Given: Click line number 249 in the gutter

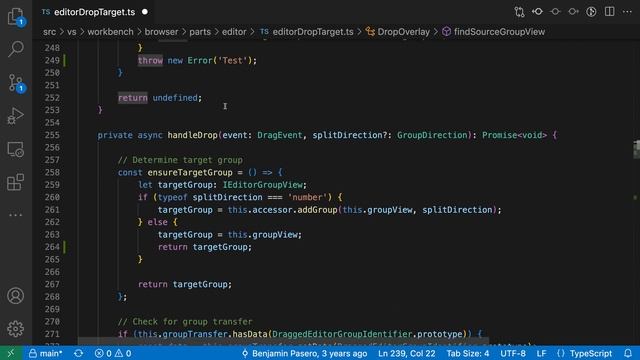Looking at the screenshot, I should (x=52, y=60).
